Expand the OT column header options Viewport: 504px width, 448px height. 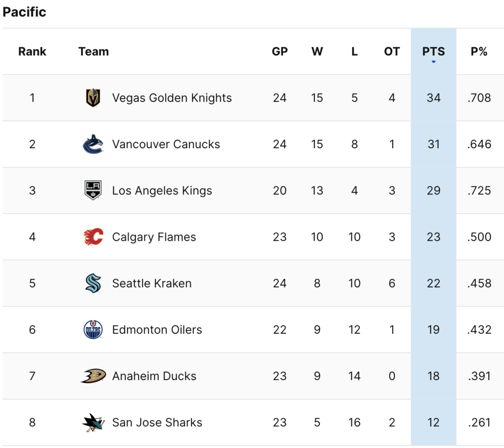tap(391, 51)
